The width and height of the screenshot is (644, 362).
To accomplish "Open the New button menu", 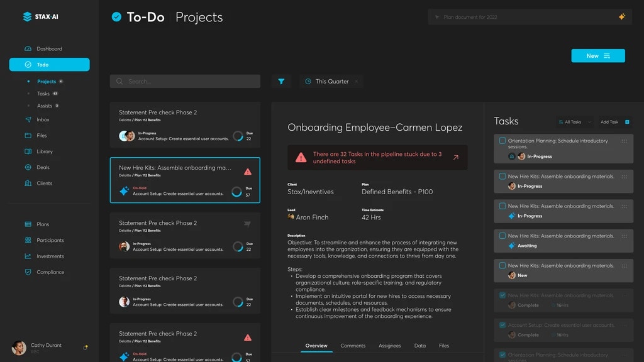I will [597, 56].
